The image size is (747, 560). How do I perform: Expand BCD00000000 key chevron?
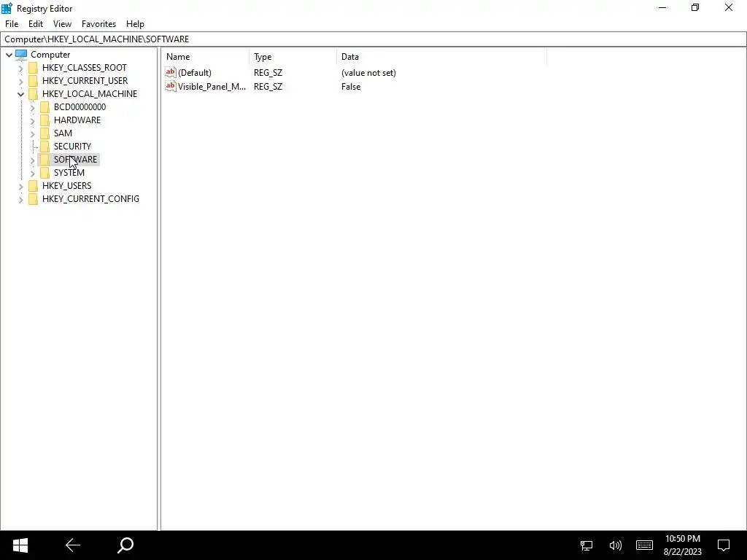point(32,108)
